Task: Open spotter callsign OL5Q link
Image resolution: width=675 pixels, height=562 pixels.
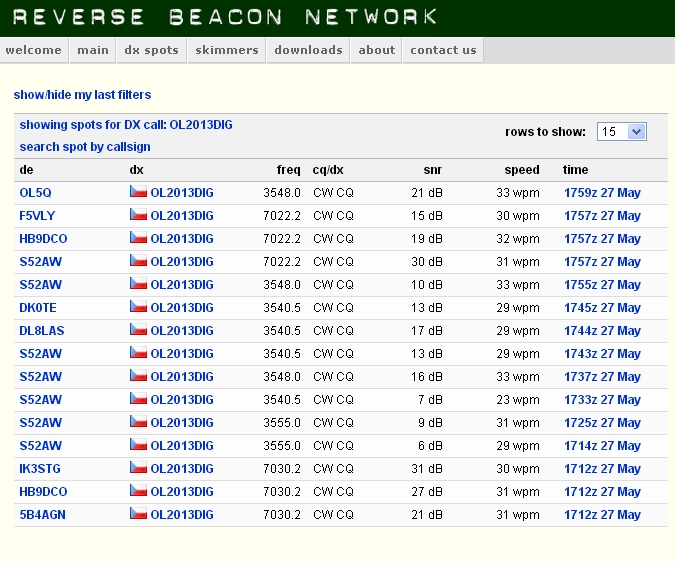Action: point(35,193)
